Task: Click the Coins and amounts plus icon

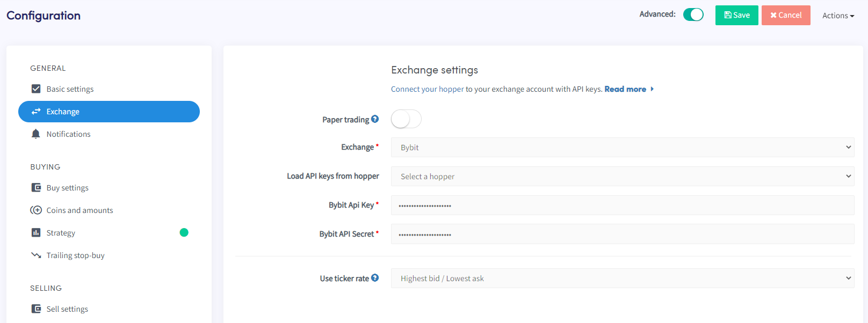Action: coord(36,210)
